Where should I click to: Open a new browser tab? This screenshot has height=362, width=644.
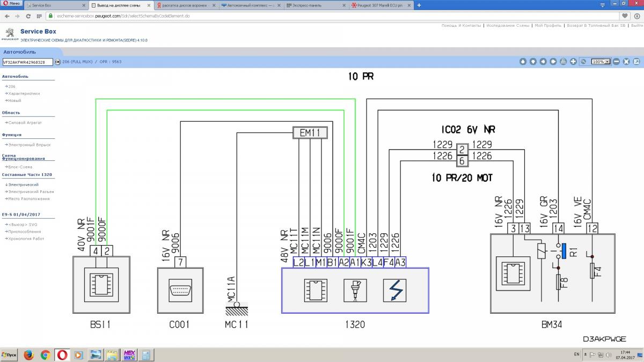(419, 5)
